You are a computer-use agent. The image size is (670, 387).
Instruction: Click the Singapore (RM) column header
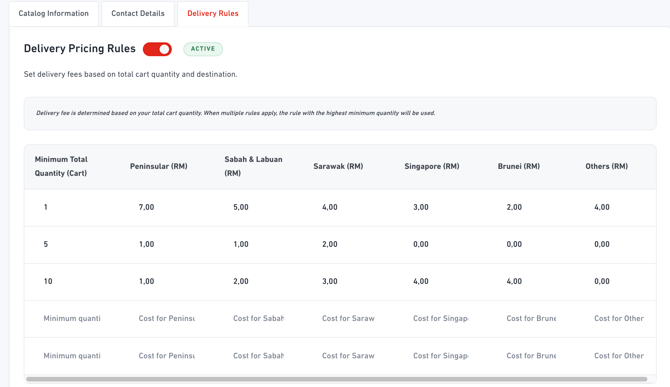[432, 166]
